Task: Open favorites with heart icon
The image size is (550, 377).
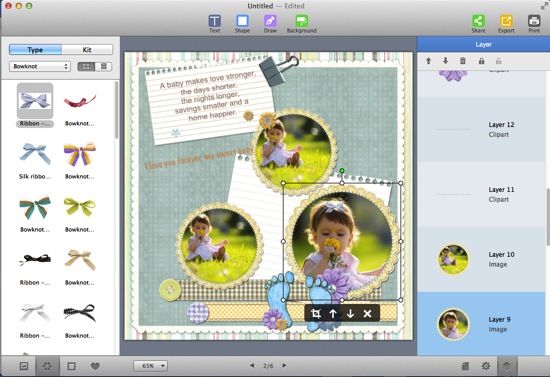Action: click(95, 366)
